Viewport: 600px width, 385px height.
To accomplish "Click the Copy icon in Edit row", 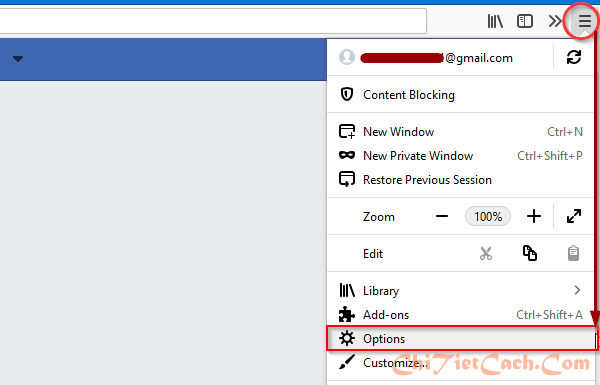I will (530, 253).
